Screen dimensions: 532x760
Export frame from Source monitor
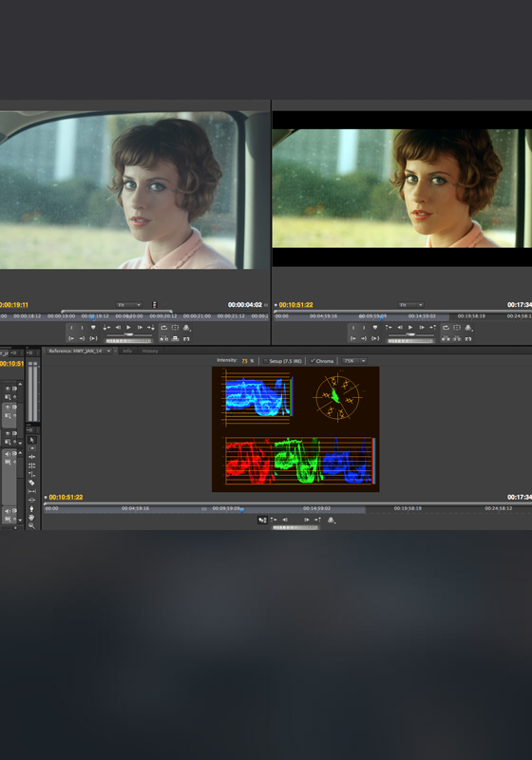(186, 338)
